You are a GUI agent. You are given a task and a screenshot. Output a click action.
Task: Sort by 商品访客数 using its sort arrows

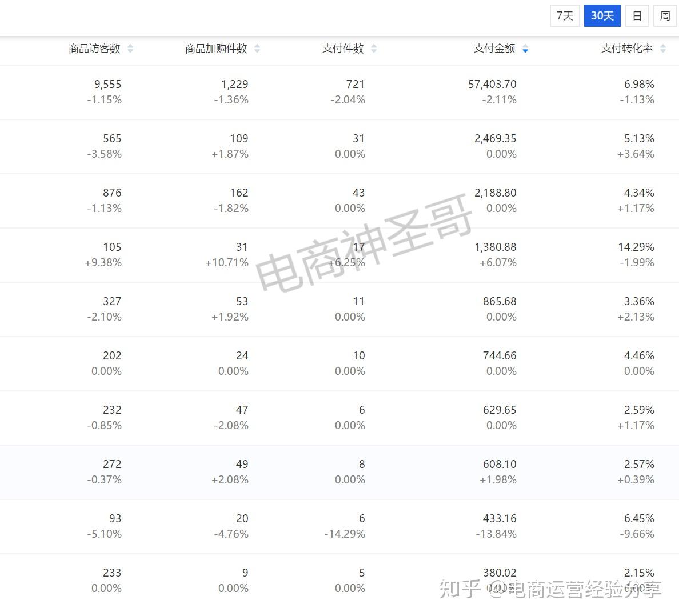click(130, 49)
